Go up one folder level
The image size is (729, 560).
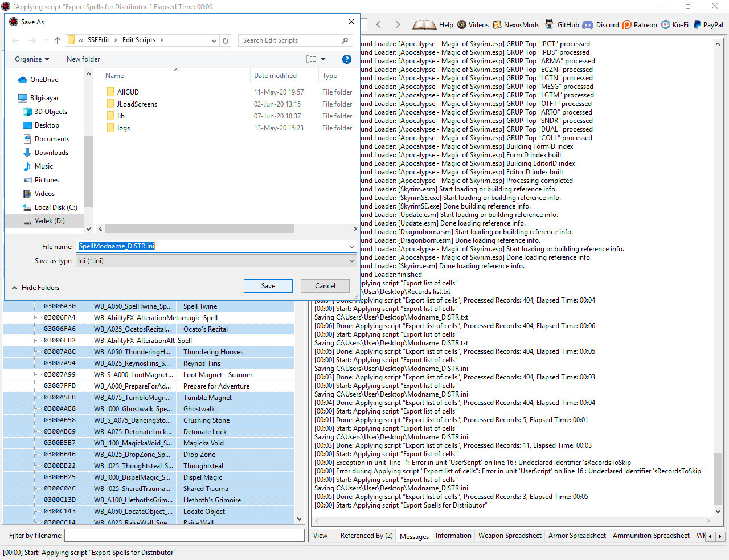click(x=58, y=40)
